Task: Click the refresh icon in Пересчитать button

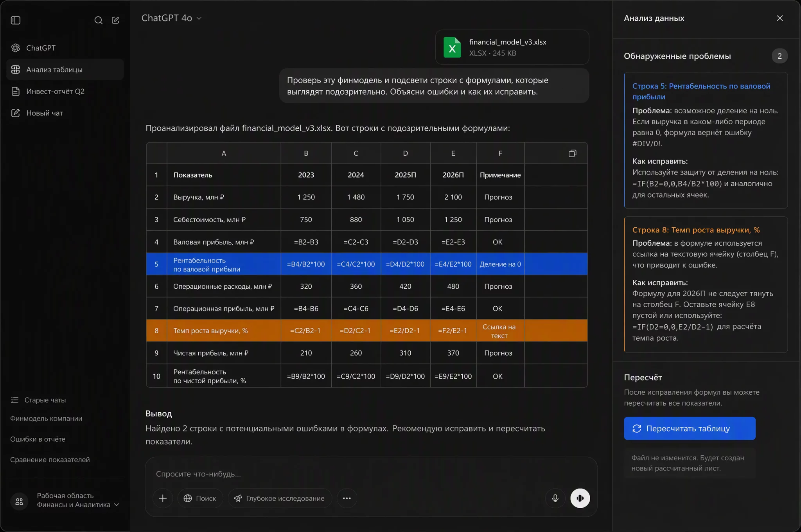Action: 637,428
